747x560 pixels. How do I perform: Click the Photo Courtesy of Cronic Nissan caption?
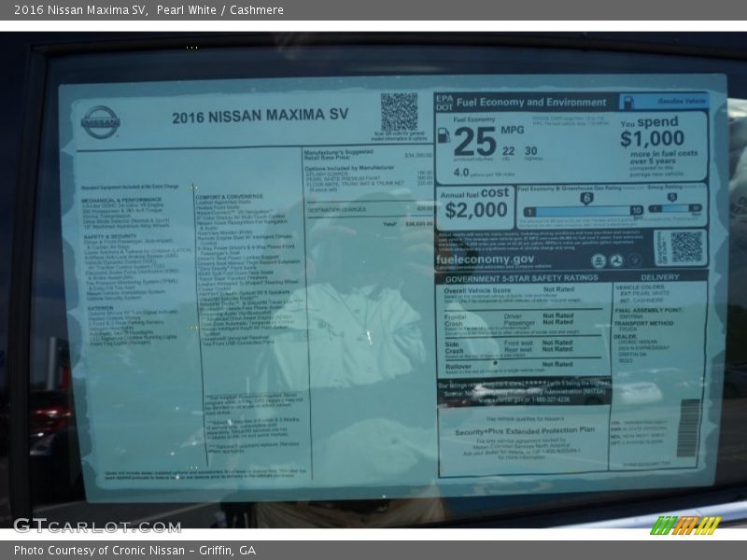click(134, 551)
